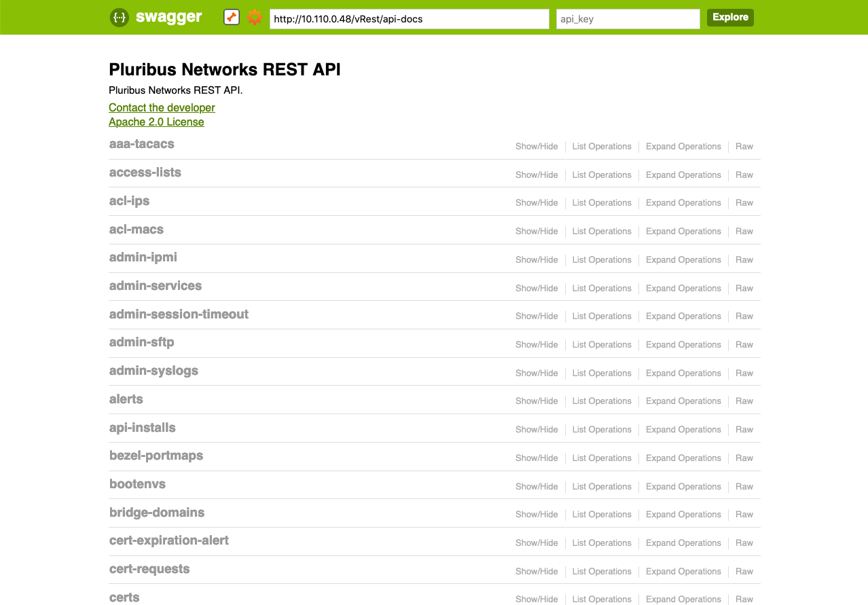List Operations for admin-session-timeout
Image resolution: width=868 pixels, height=605 pixels.
click(x=602, y=316)
